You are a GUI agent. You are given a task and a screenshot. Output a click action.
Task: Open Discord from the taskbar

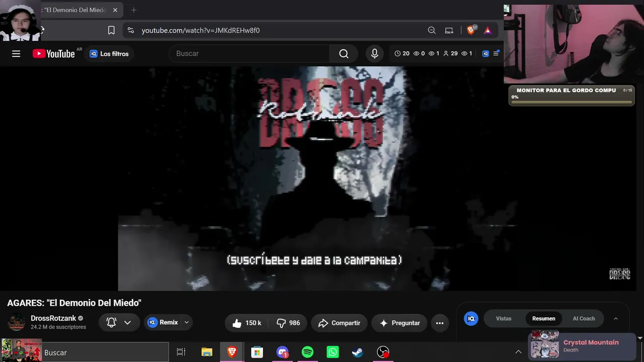[x=282, y=352]
